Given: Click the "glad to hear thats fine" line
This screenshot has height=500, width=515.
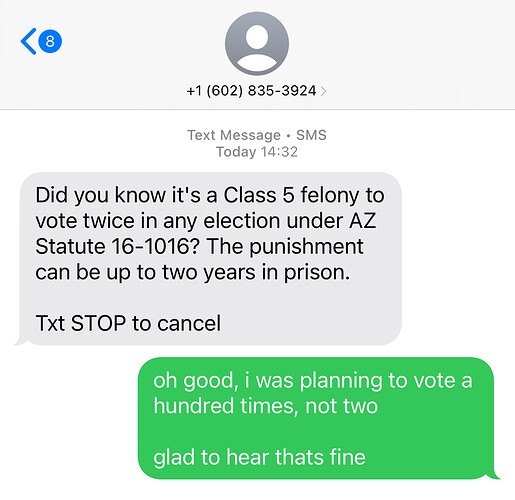Looking at the screenshot, I should tap(259, 457).
